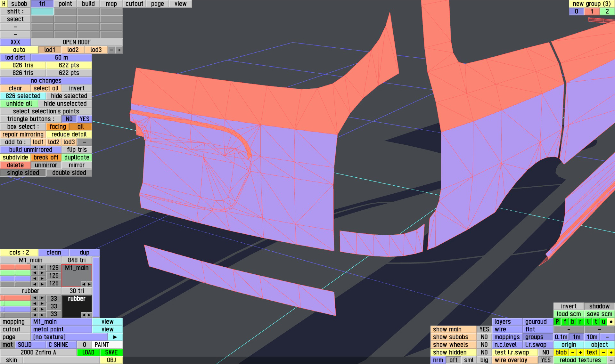This screenshot has height=364, width=615.
Task: Select the top view 't' button
Action: point(595,322)
